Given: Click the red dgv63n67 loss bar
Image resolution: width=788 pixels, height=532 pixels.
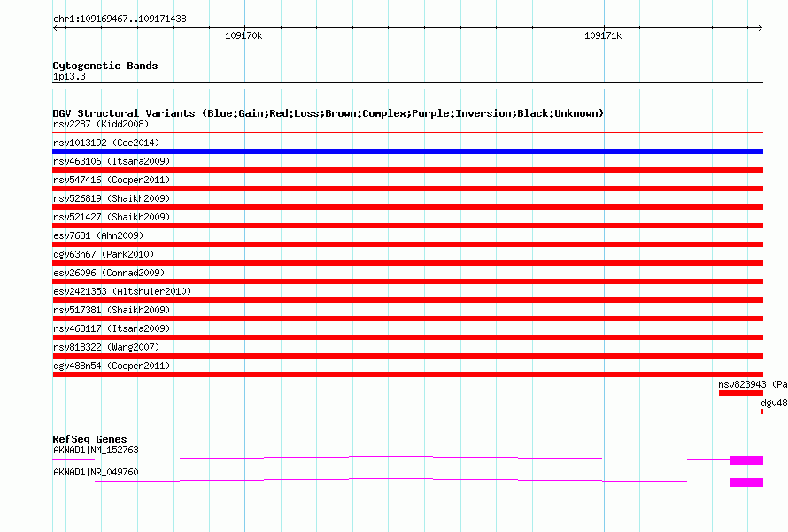Looking at the screenshot, I should click(407, 263).
